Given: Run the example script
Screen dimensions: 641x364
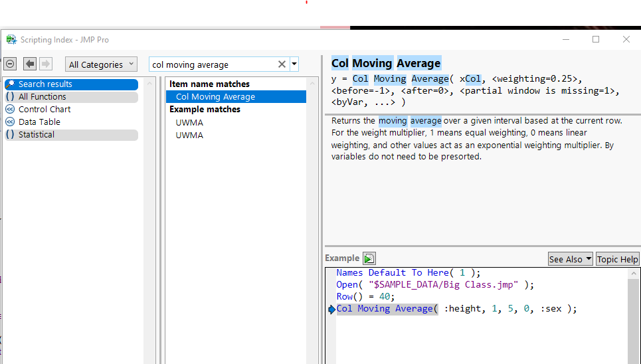Looking at the screenshot, I should (369, 258).
